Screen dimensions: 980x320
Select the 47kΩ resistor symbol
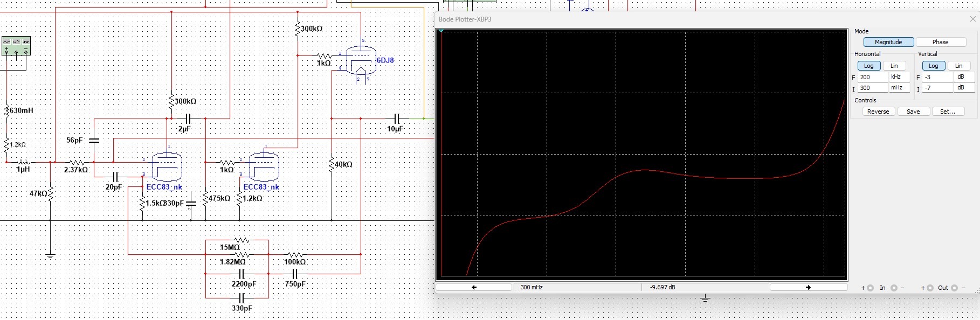tap(50, 194)
